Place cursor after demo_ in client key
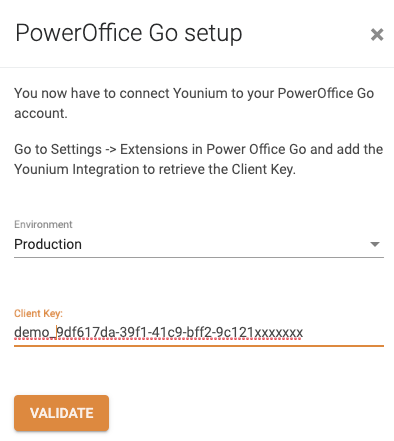 (x=56, y=333)
